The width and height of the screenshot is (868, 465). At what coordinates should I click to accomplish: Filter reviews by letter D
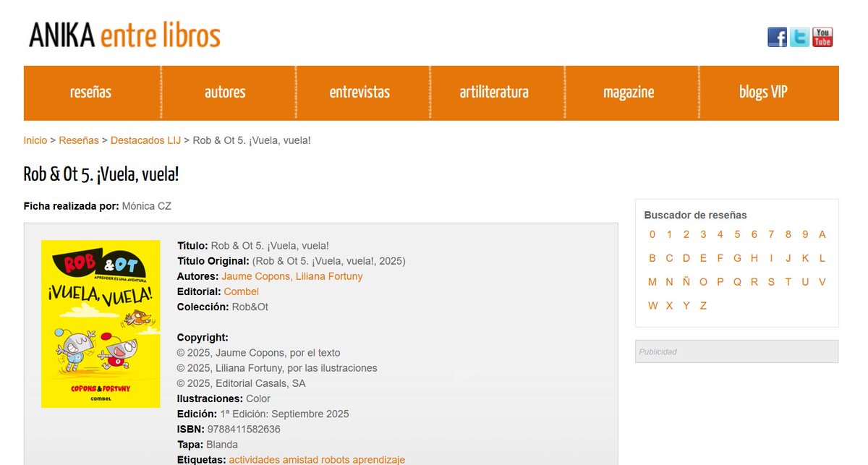pos(686,258)
